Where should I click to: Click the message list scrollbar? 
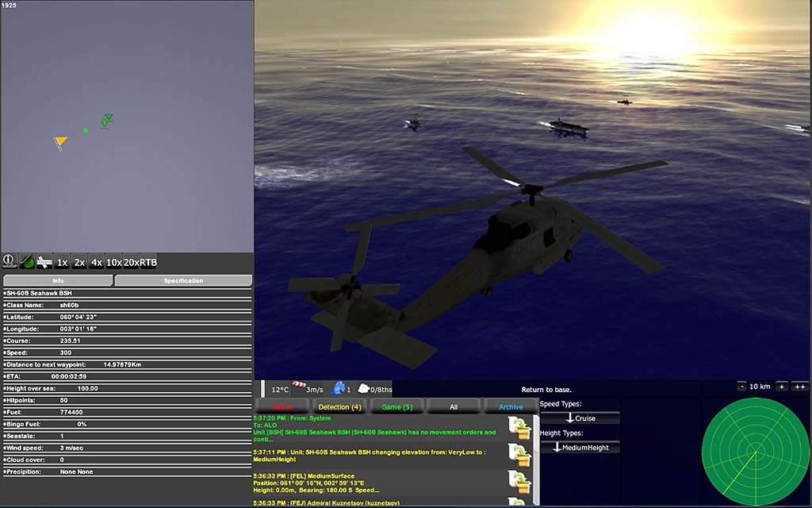[537, 459]
